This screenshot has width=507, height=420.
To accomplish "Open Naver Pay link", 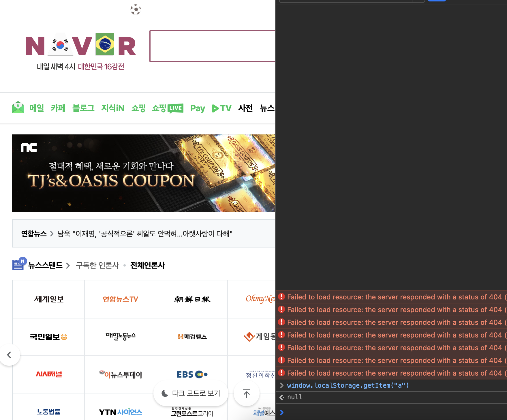I will [x=198, y=108].
